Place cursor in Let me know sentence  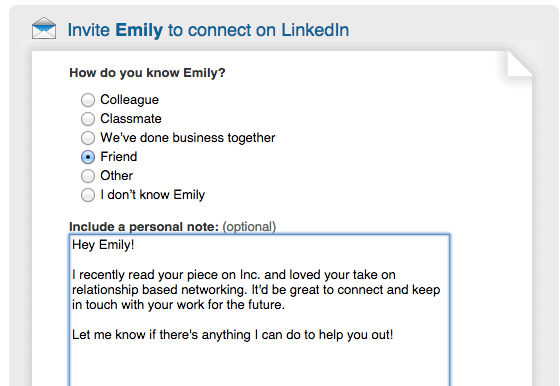pyautogui.click(x=232, y=335)
